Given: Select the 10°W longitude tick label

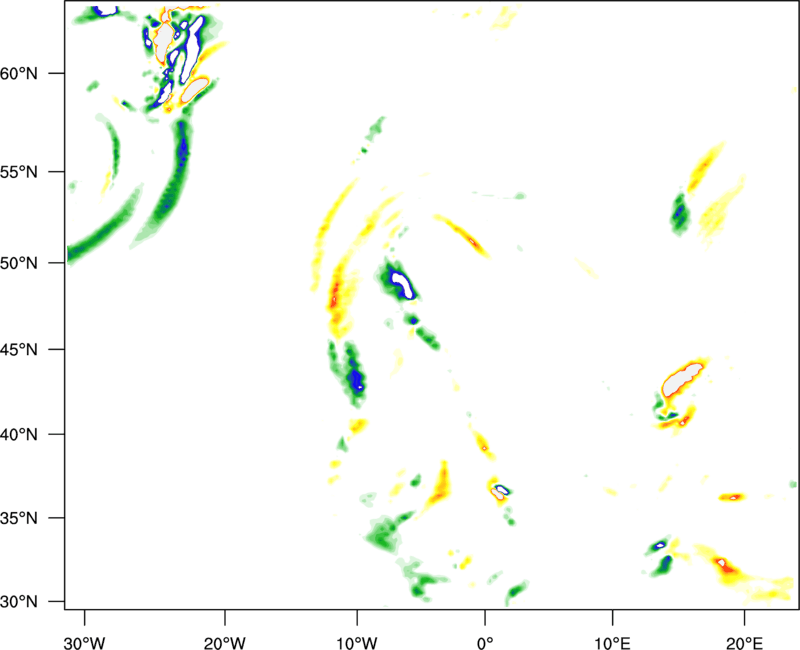Looking at the screenshot, I should coord(356,643).
